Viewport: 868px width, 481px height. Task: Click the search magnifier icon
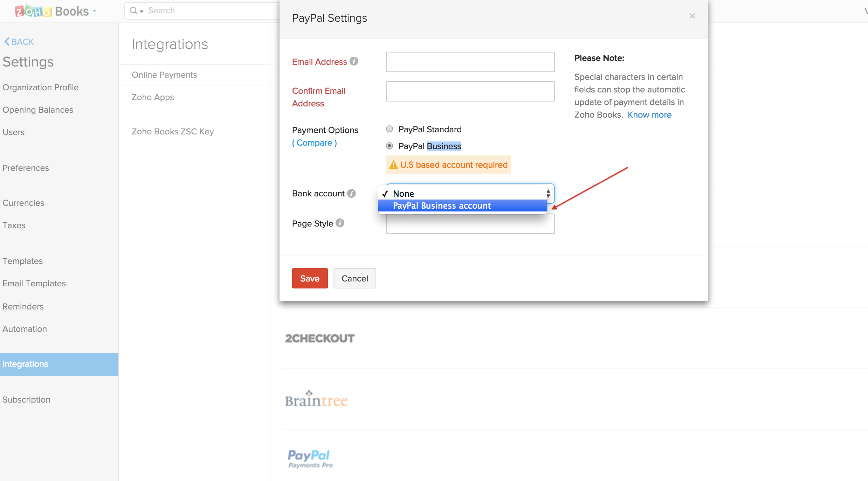(133, 11)
